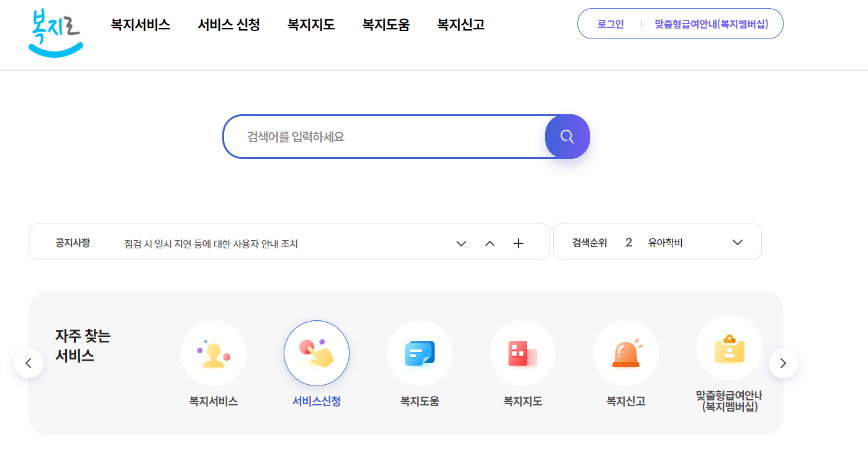Screen dimensions: 868x460
Task: Open the 맞춤형급여안내 membership card icon
Action: click(x=729, y=348)
